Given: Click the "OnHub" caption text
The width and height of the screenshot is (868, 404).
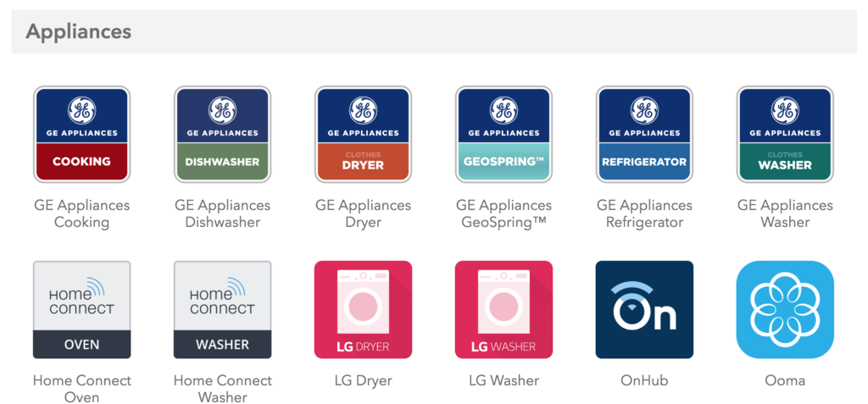Looking at the screenshot, I should point(644,381).
